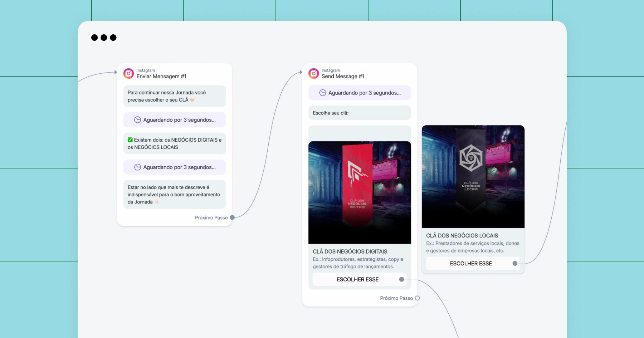Click the green checkmark emoji in Existem dois message
Image resolution: width=644 pixels, height=338 pixels.
(130, 140)
